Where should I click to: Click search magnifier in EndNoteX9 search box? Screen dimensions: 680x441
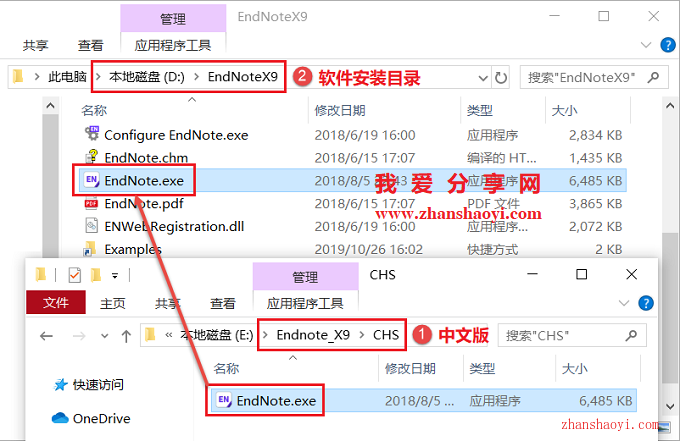653,77
